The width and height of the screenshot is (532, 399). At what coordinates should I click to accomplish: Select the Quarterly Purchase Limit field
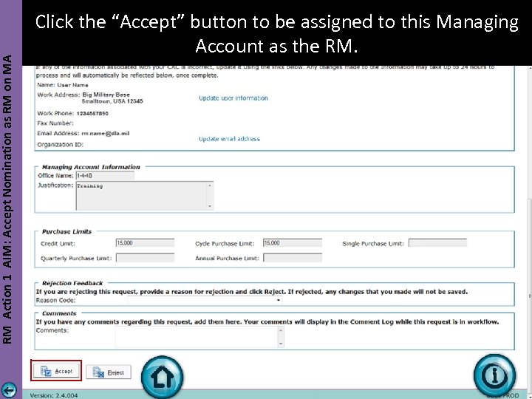click(146, 258)
